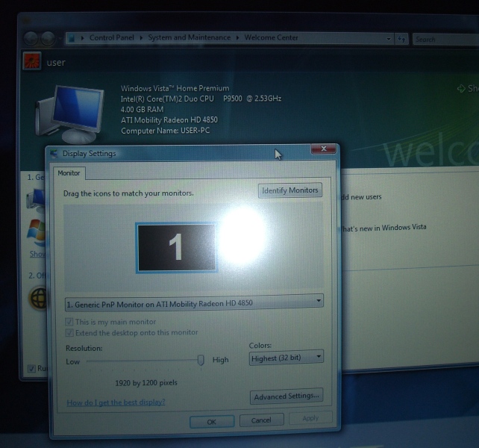The image size is (479, 448).
Task: Click the large computer monitor icon
Action: click(69, 114)
